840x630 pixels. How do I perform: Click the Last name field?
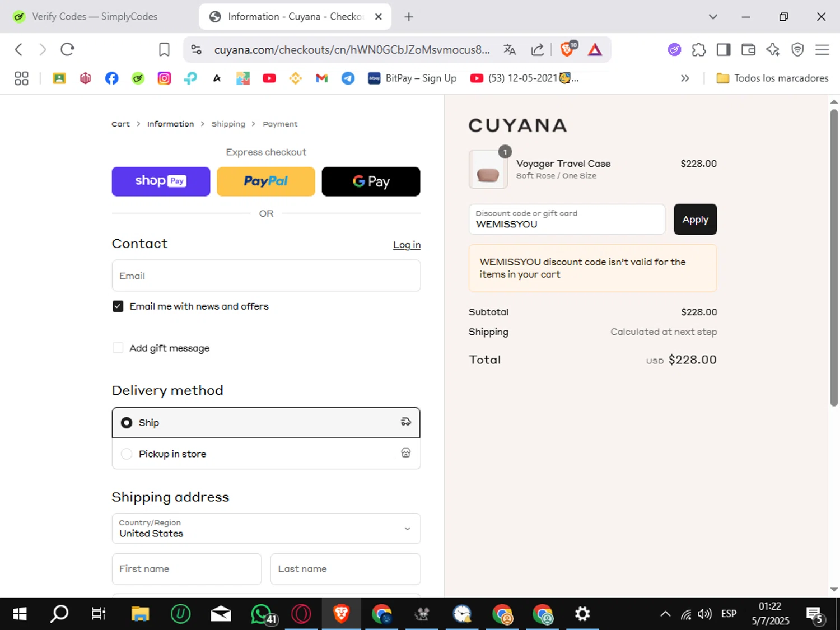pyautogui.click(x=346, y=569)
